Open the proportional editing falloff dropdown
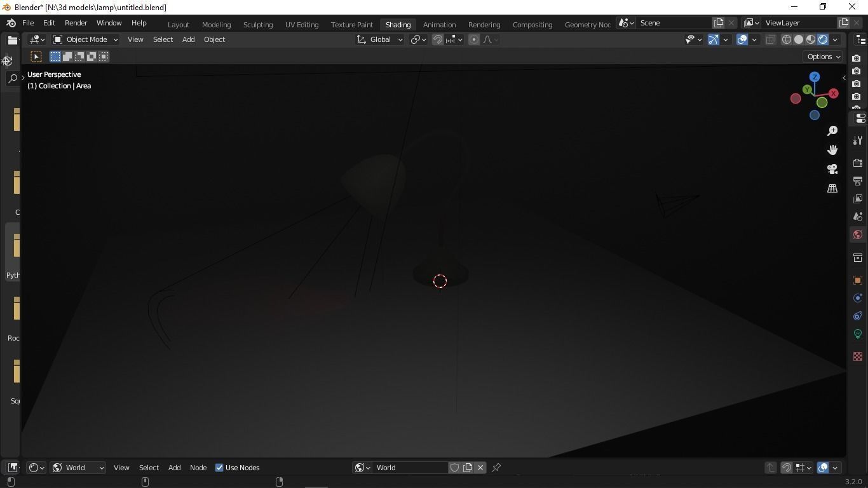 [x=491, y=39]
